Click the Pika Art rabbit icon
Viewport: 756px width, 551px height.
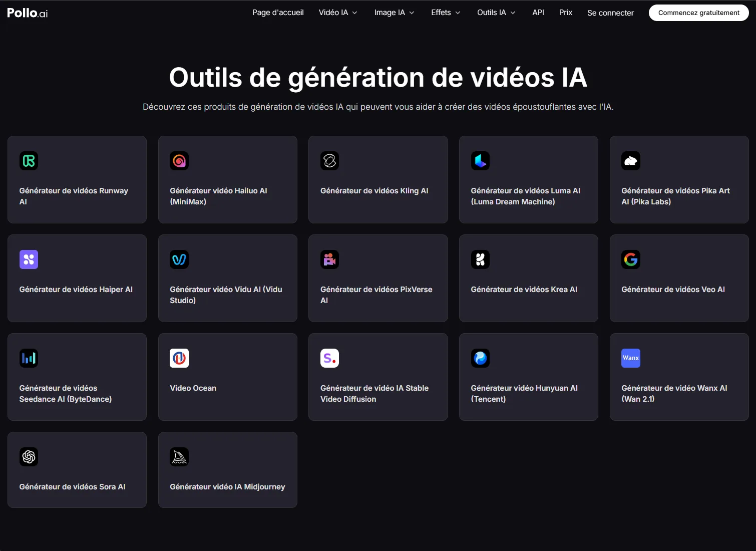[x=631, y=161]
